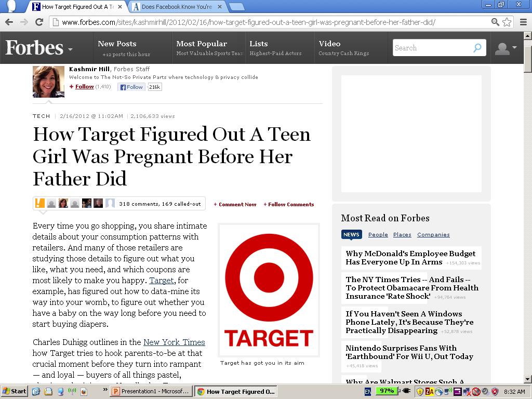Open '318 comments, 169 called-out' text
Image resolution: width=532 pixels, height=399 pixels.
coord(160,204)
